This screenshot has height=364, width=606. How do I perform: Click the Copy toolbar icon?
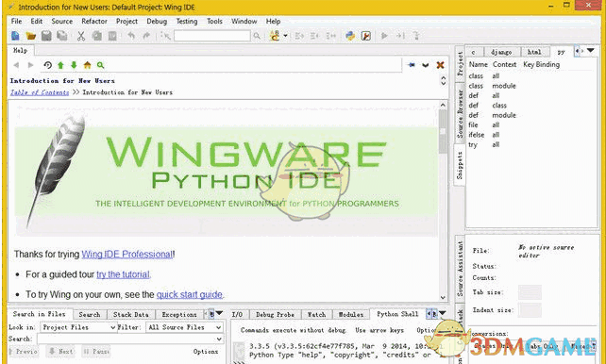(x=96, y=36)
